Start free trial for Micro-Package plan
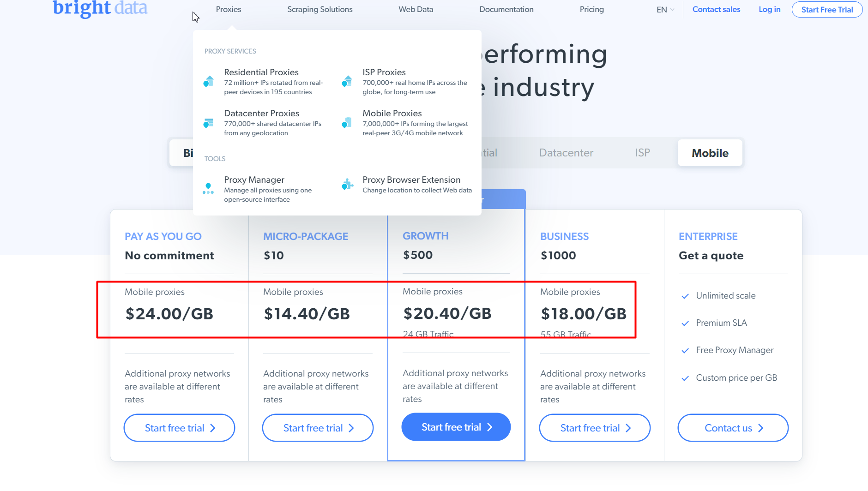868x491 pixels. point(318,428)
